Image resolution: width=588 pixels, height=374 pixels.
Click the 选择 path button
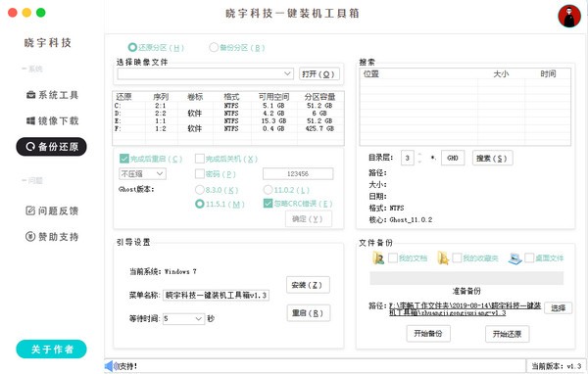pos(558,308)
